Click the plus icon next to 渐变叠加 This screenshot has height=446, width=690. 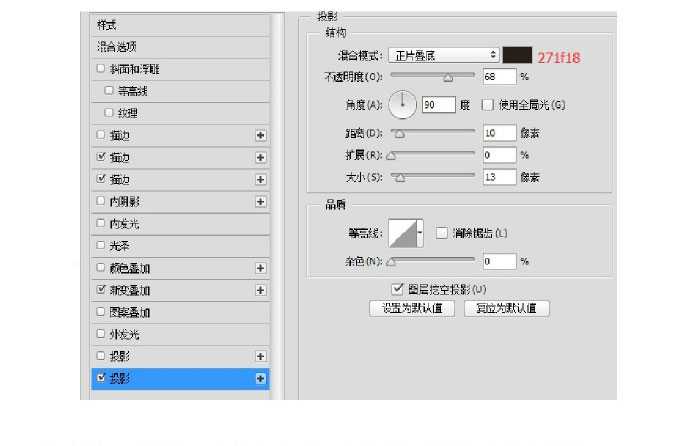tap(261, 290)
